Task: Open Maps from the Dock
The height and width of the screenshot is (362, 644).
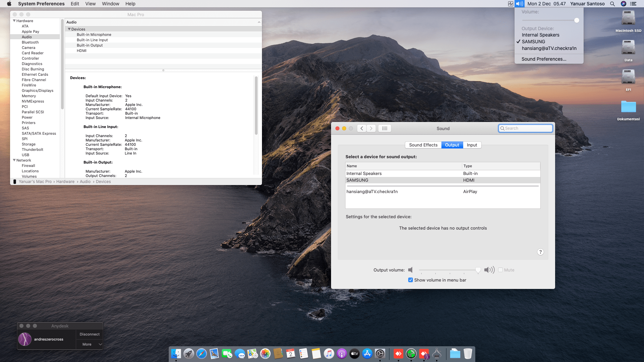Action: coord(253,354)
